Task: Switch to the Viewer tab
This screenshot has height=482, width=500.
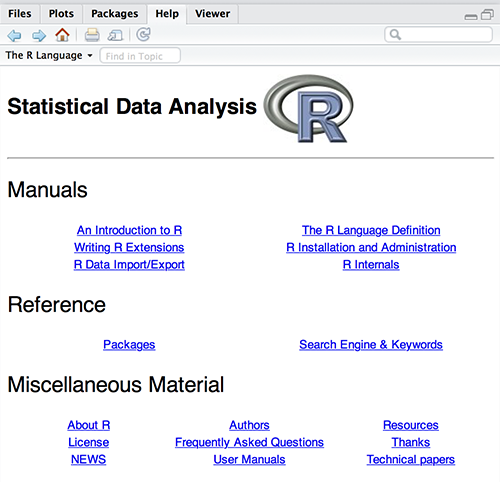Action: click(213, 14)
